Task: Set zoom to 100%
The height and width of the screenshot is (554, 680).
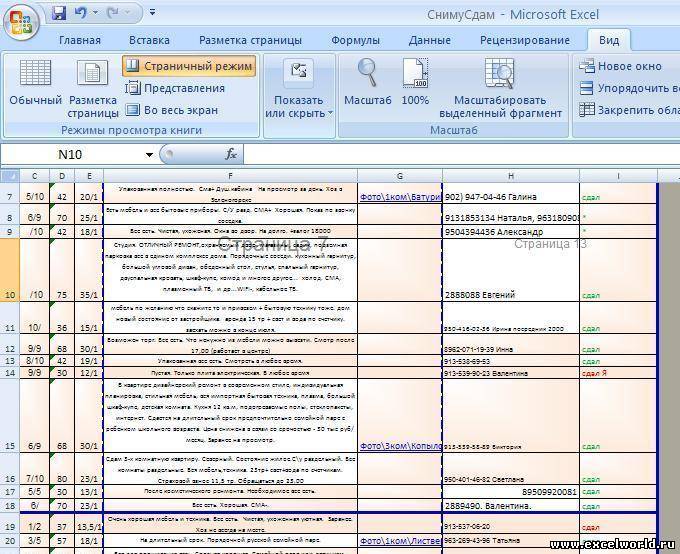Action: point(415,82)
